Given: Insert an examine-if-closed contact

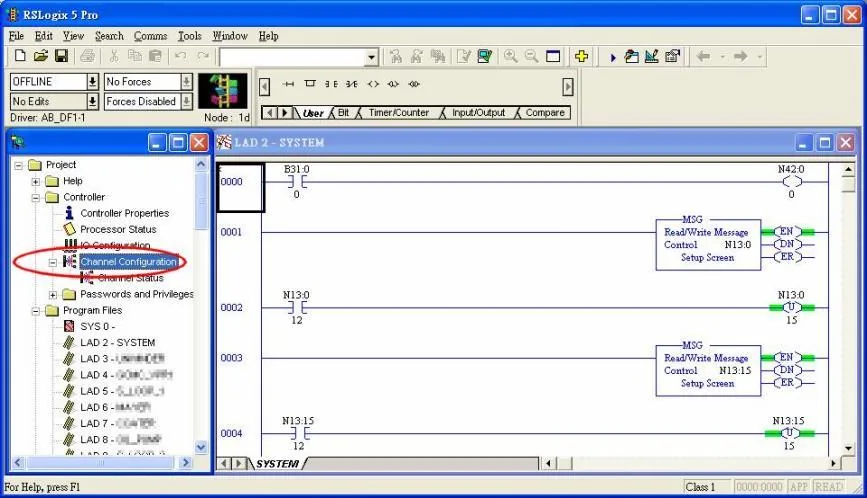Looking at the screenshot, I should coord(331,84).
